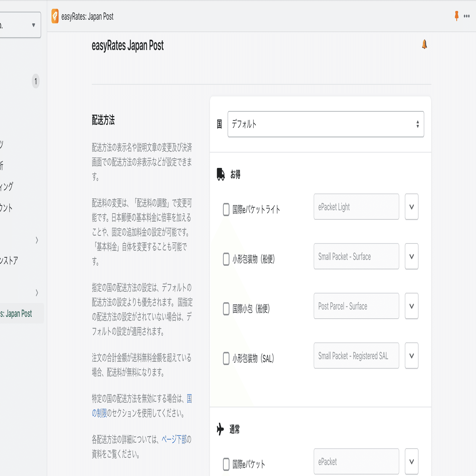Click the ePacket name input field
The height and width of the screenshot is (476, 476).
tap(356, 461)
